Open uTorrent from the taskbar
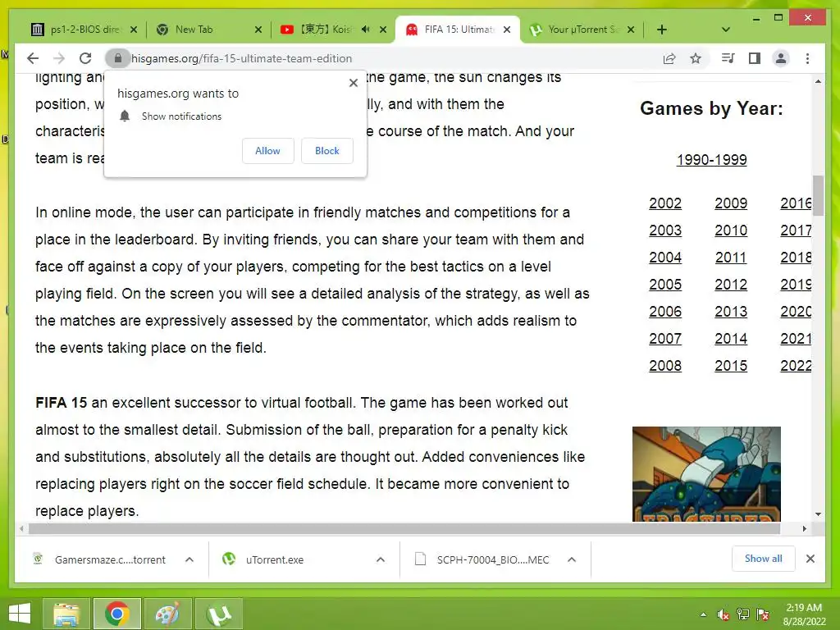The width and height of the screenshot is (840, 630). 218,614
